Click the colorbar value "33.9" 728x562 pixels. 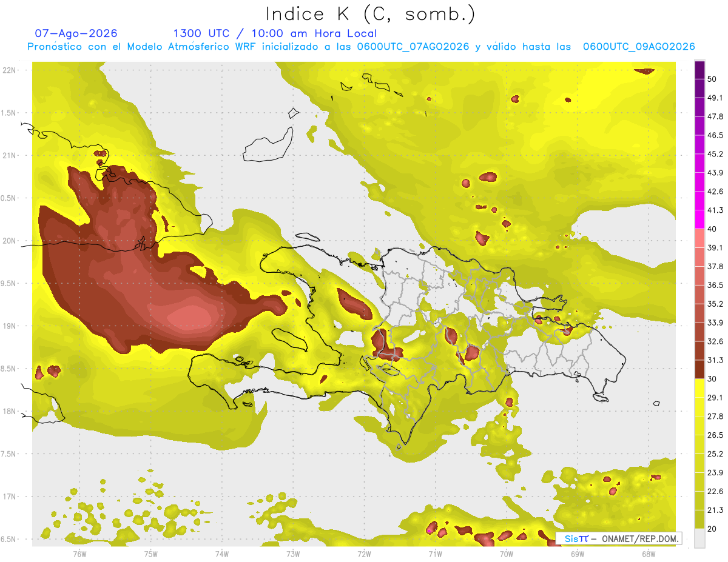(715, 323)
